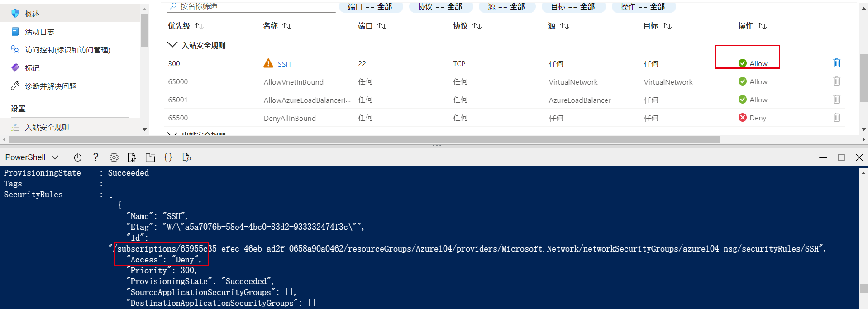Click the web preview icon

pyautogui.click(x=186, y=157)
